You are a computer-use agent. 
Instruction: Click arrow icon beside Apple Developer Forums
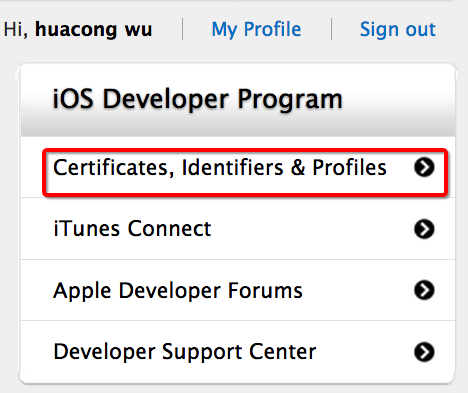click(424, 290)
